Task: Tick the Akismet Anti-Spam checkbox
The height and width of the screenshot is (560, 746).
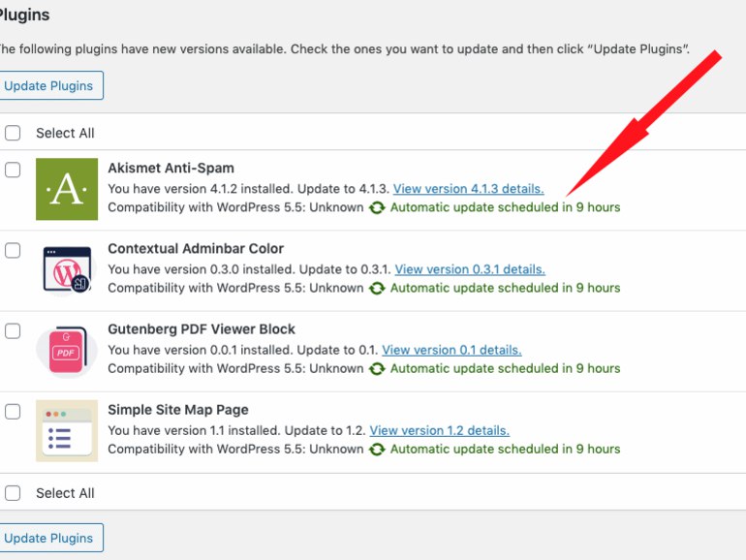Action: (x=13, y=170)
